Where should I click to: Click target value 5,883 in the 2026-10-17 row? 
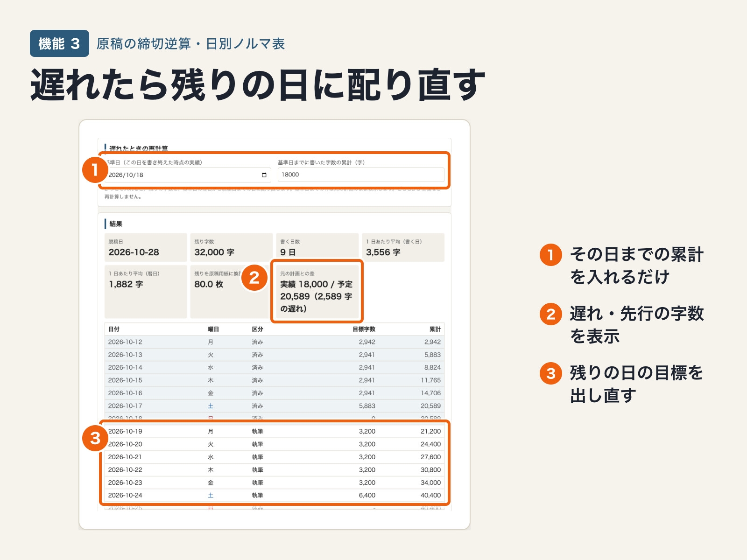367,406
